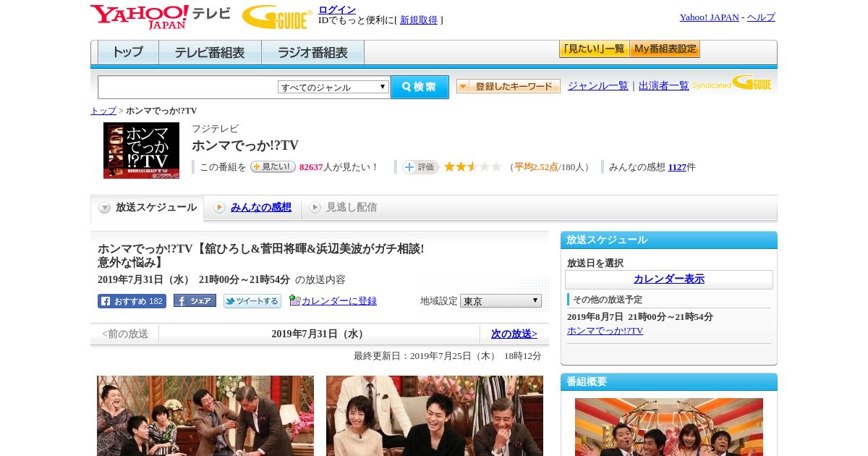Click the 見逃し配信 tab arrow icon
Image resolution: width=868 pixels, height=456 pixels.
(x=315, y=208)
